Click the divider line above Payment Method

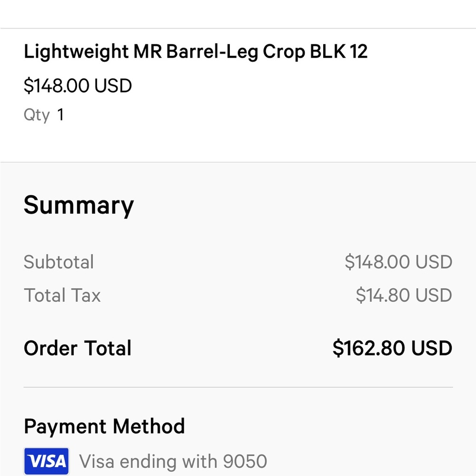238,387
